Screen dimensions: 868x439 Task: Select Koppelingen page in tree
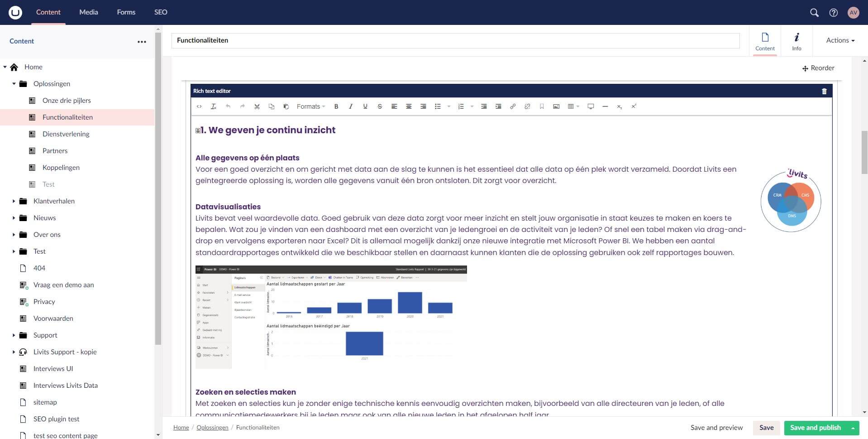tap(61, 168)
